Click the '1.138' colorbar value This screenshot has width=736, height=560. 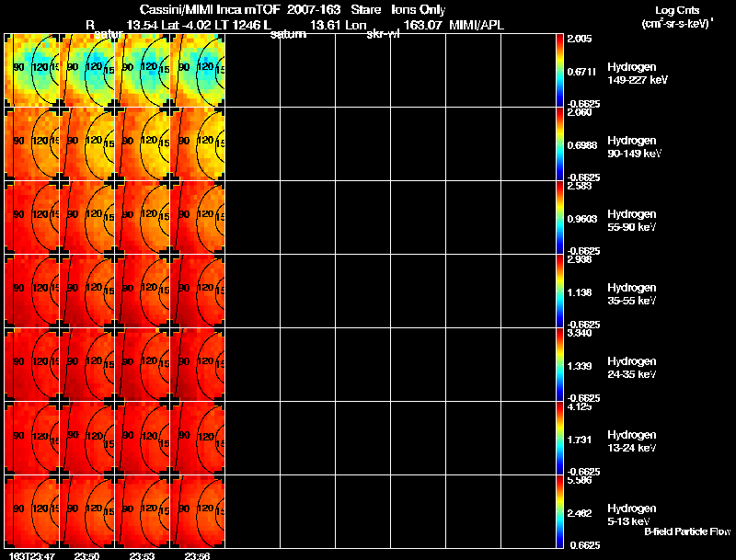(x=580, y=292)
